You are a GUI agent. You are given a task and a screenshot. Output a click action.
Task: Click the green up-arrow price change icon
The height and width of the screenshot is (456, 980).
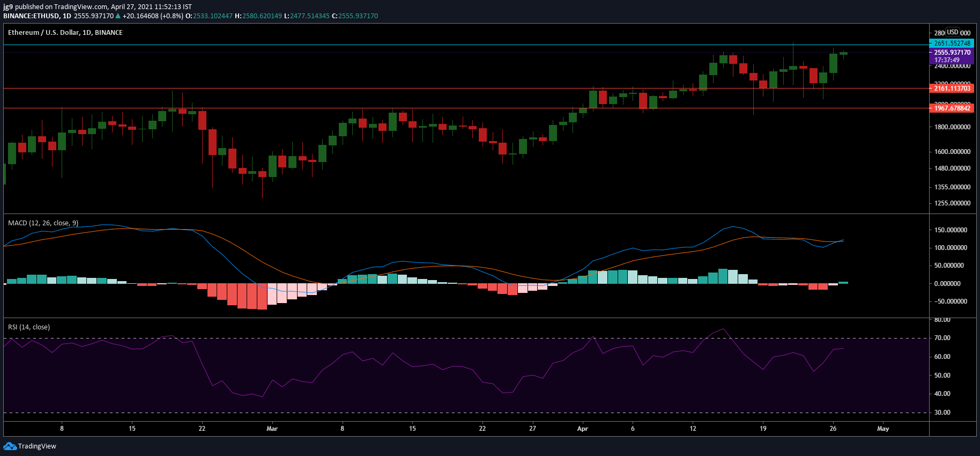pyautogui.click(x=118, y=16)
